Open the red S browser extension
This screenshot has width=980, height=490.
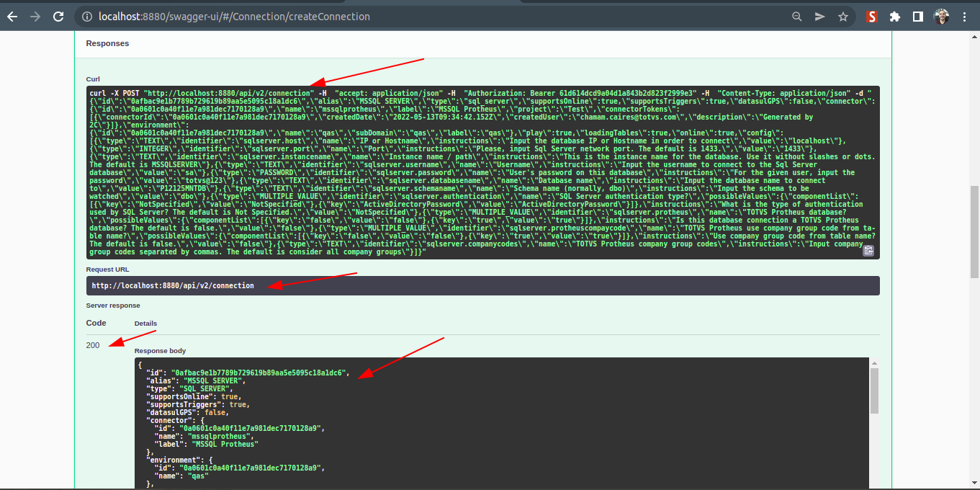[x=872, y=16]
